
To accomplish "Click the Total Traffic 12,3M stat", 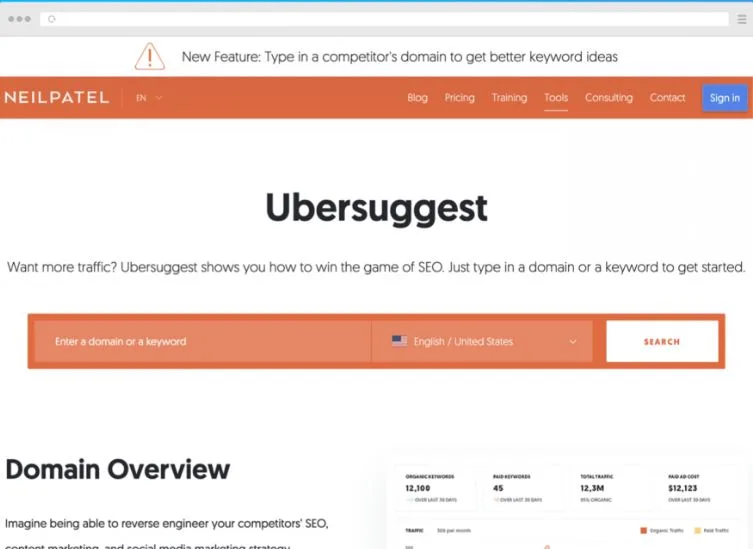I will tap(596, 488).
